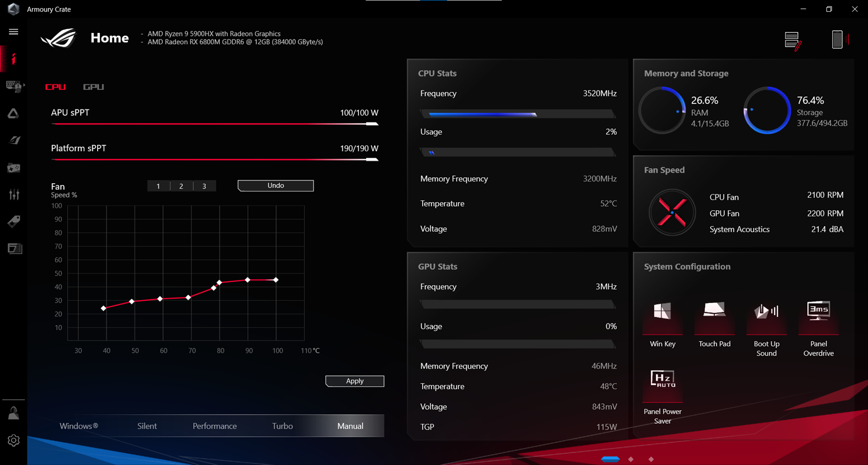Click the ROG logo in header
Viewport: 868px width, 465px height.
[59, 37]
